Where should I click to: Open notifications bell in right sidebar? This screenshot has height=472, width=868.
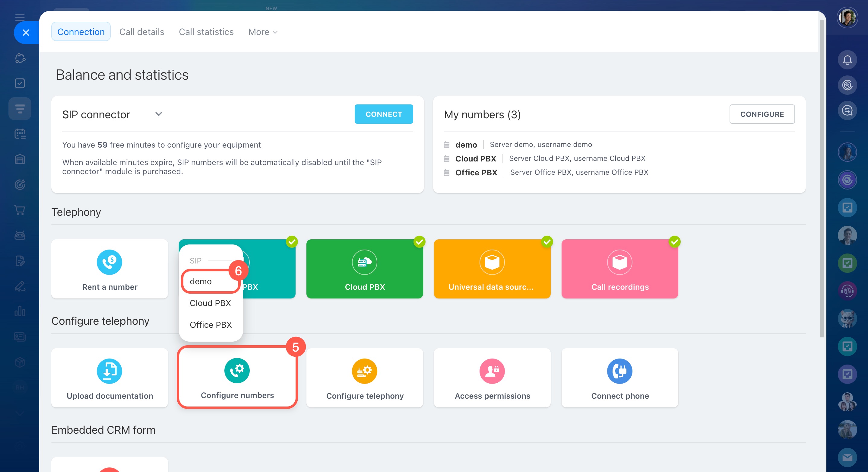tap(847, 60)
